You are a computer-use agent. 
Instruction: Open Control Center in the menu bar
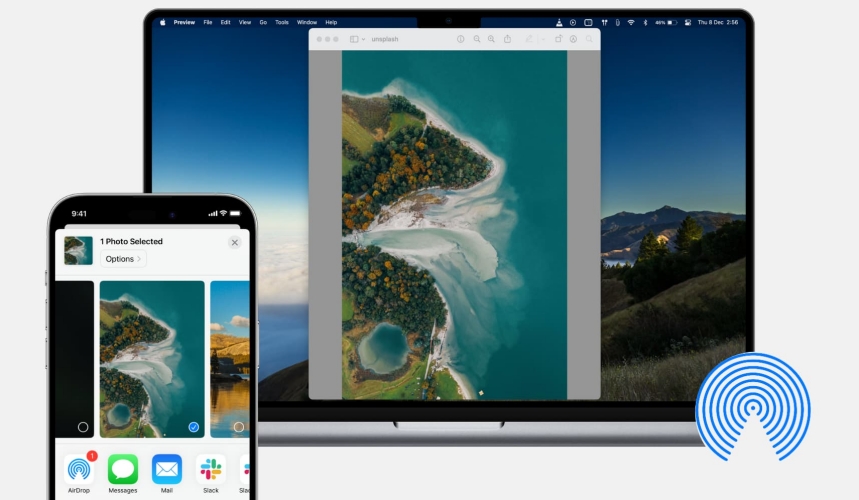pyautogui.click(x=688, y=22)
